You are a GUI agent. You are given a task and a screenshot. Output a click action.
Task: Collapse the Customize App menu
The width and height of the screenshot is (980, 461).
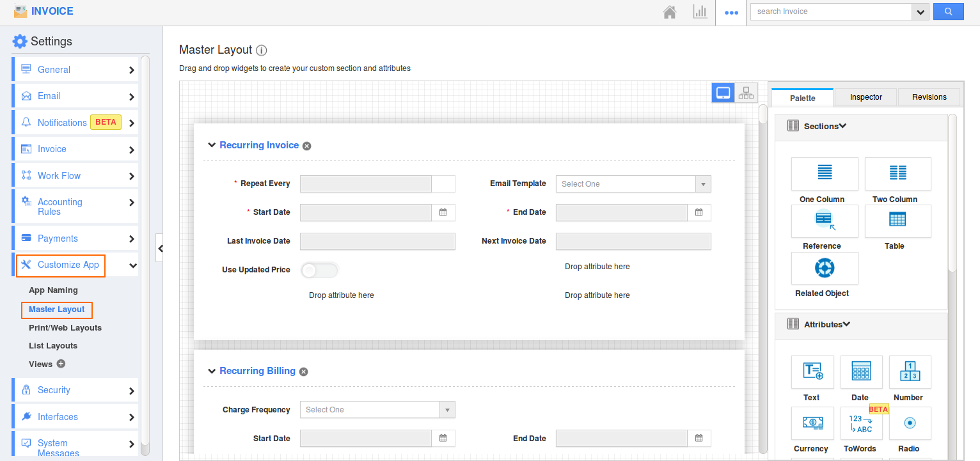[132, 265]
